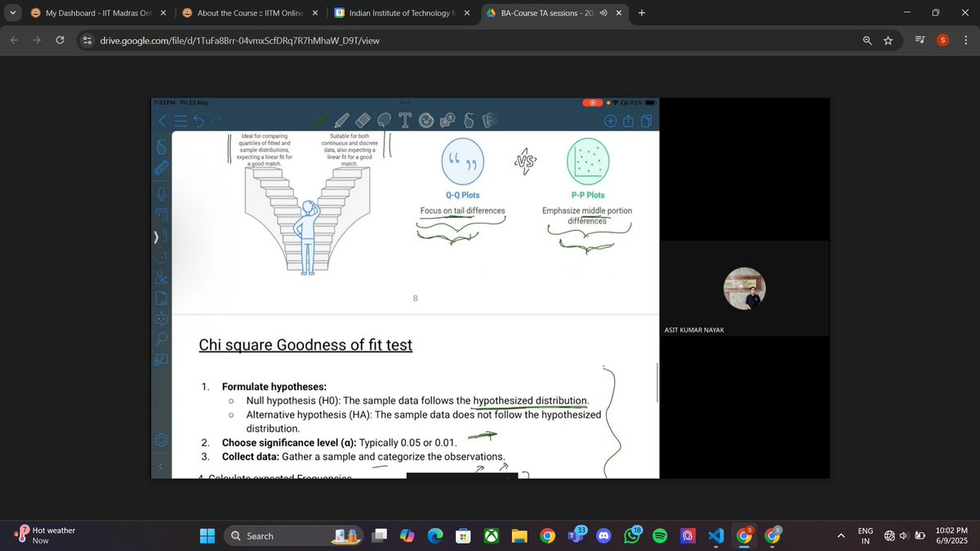The image size is (980, 551).
Task: Open Visual Studio Code from the taskbar
Action: (717, 535)
